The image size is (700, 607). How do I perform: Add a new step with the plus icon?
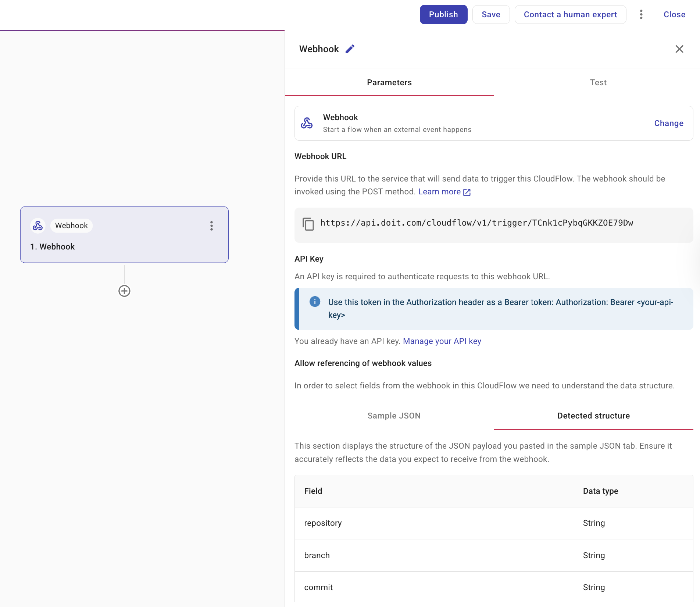coord(124,291)
